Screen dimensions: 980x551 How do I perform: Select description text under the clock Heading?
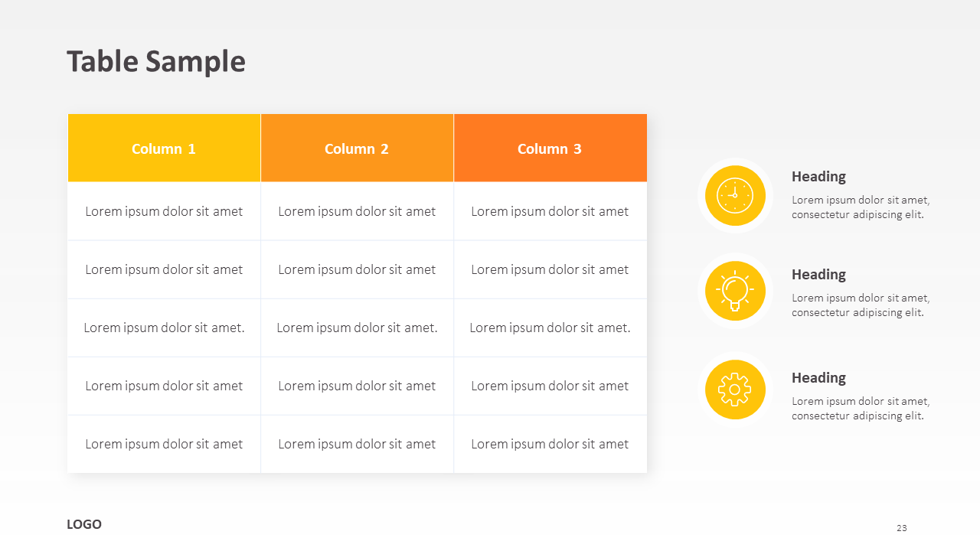click(x=860, y=207)
